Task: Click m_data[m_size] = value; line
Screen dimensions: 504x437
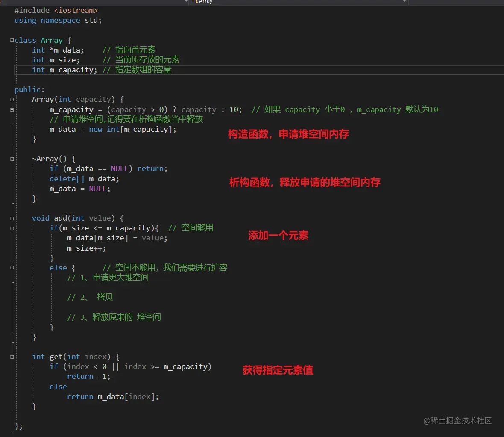Action: pyautogui.click(x=117, y=238)
